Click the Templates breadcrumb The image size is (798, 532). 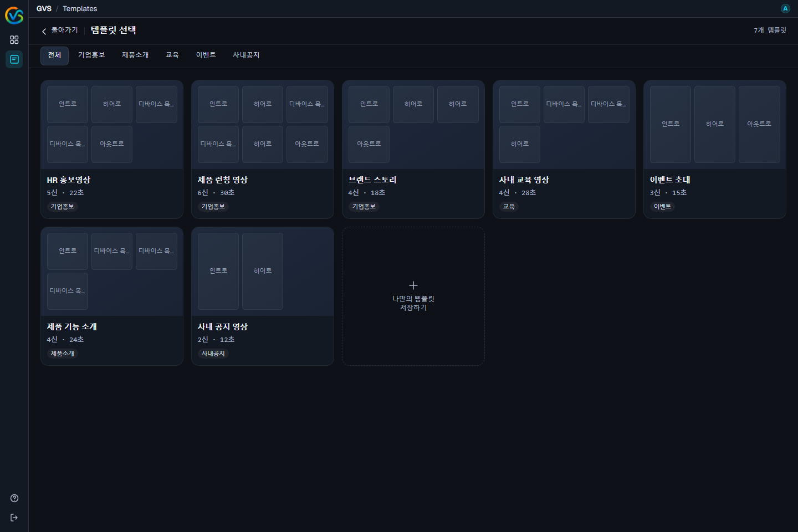pyautogui.click(x=80, y=9)
